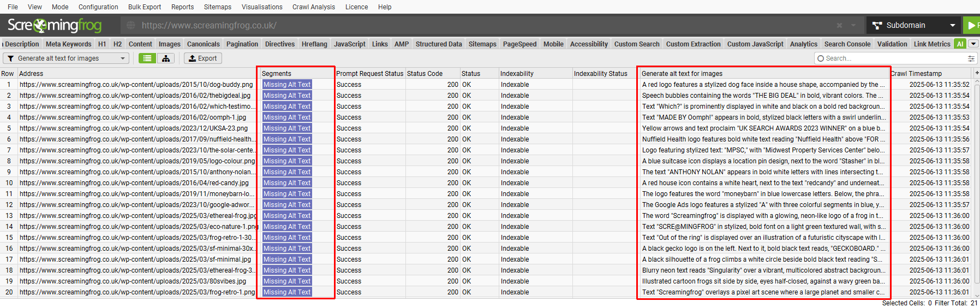Image resolution: width=980 pixels, height=307 pixels.
Task: Expand the hidden tabs overflow dropdown
Action: pyautogui.click(x=973, y=44)
